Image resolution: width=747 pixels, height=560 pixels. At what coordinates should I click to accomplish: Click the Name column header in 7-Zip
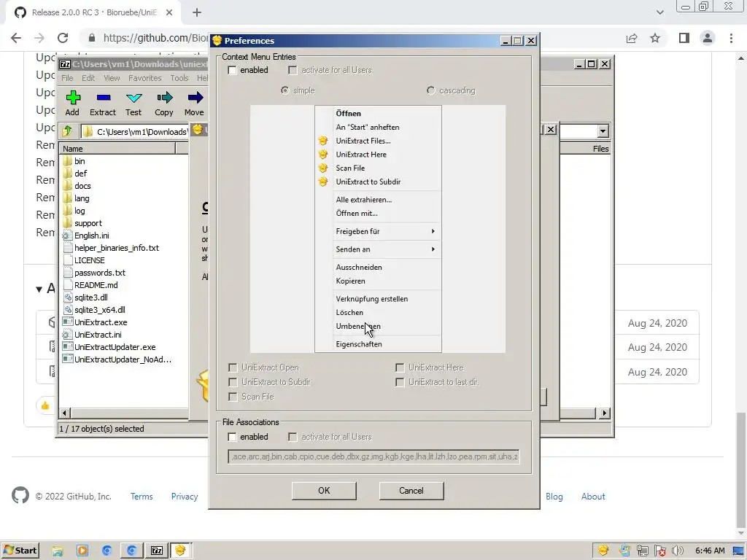(x=117, y=149)
